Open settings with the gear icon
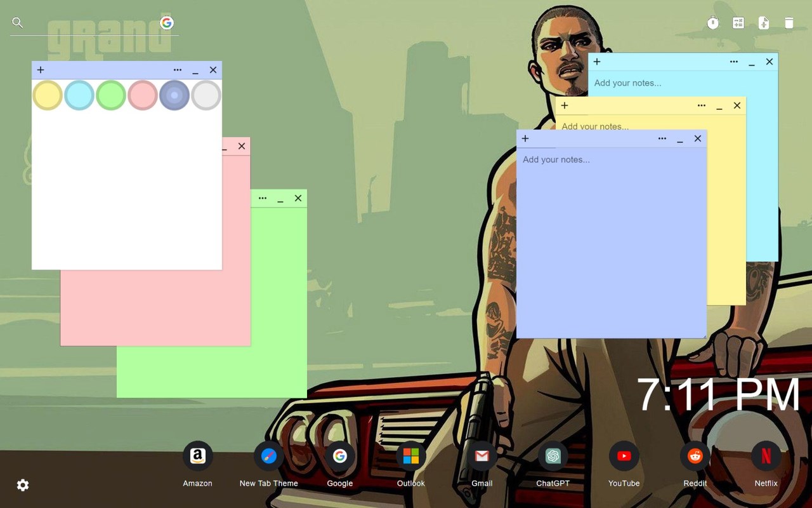Image resolution: width=812 pixels, height=508 pixels. click(x=23, y=485)
